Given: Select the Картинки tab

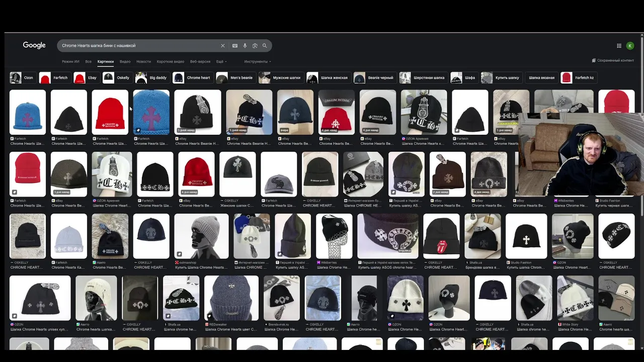Looking at the screenshot, I should 106,61.
